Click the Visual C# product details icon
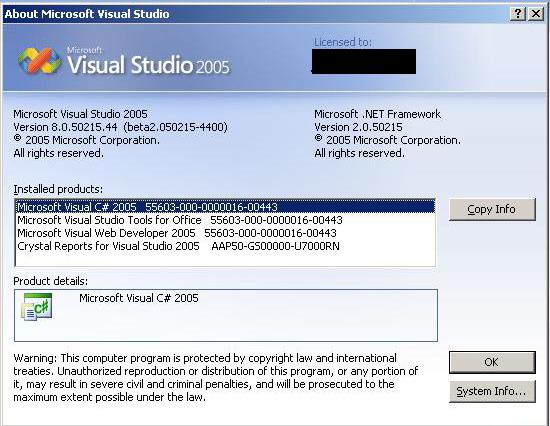The image size is (550, 426). [x=37, y=307]
